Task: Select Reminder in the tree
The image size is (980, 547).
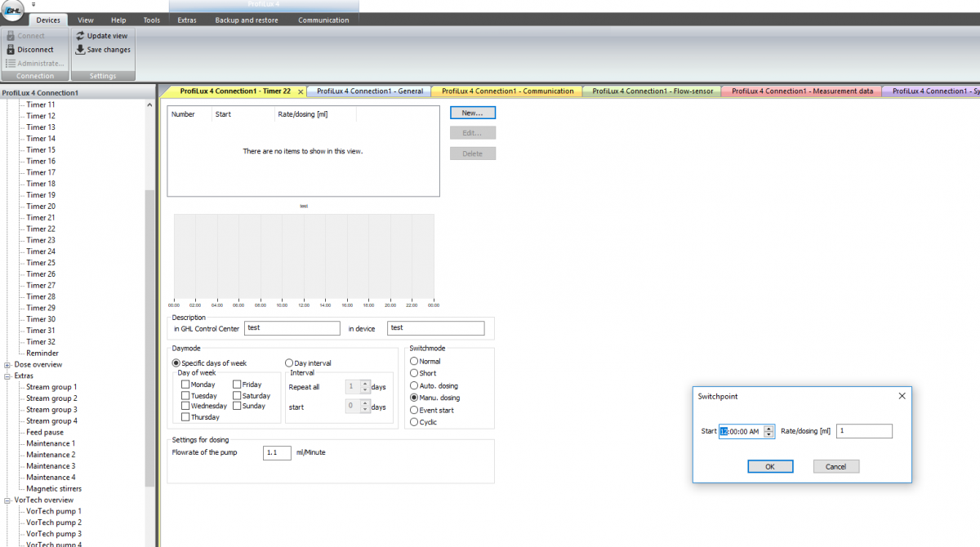Action: 42,353
